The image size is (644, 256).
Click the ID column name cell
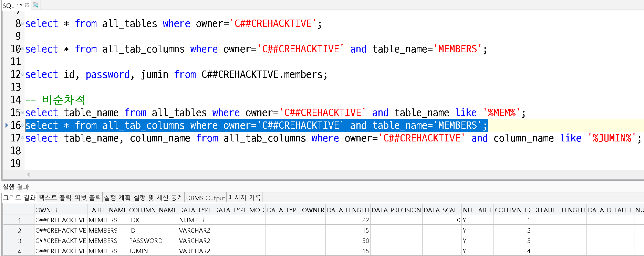click(153, 231)
